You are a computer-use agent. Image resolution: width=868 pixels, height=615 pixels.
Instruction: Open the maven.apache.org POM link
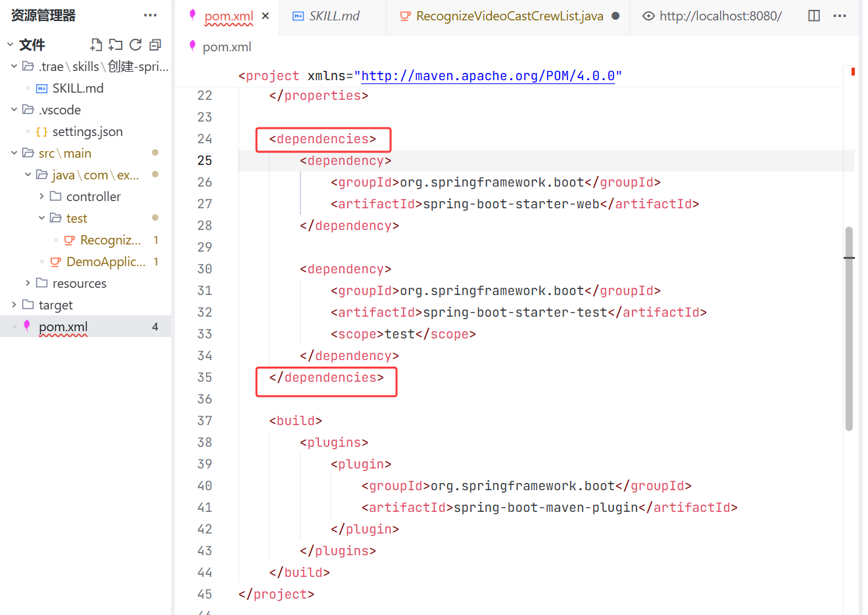[x=488, y=76]
